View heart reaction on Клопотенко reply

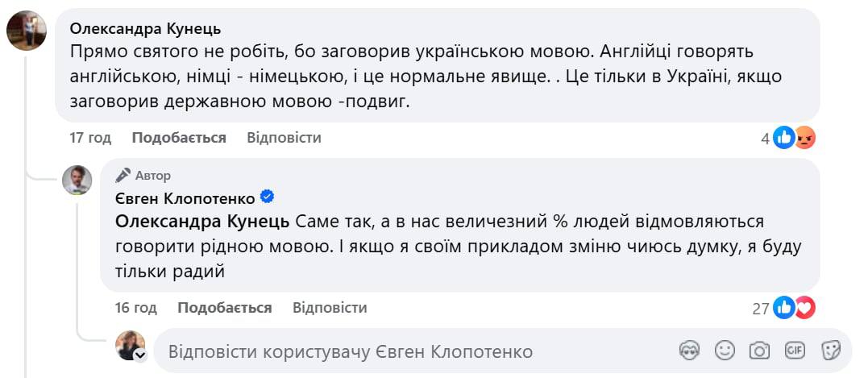pos(804,308)
